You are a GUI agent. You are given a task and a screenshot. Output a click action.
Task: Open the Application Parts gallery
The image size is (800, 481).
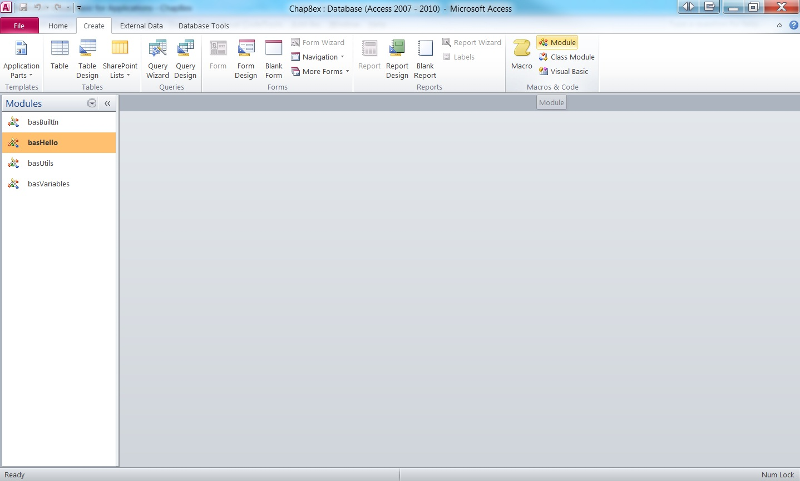coord(21,59)
